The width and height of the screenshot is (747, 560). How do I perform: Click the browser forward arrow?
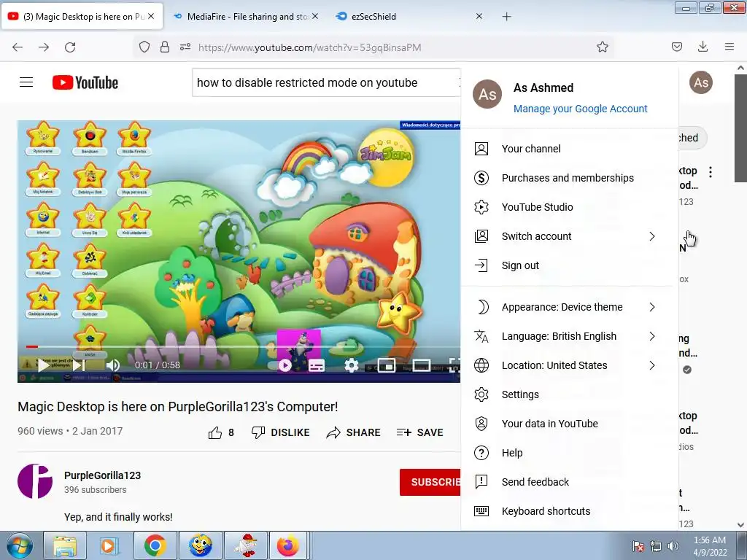(x=44, y=47)
